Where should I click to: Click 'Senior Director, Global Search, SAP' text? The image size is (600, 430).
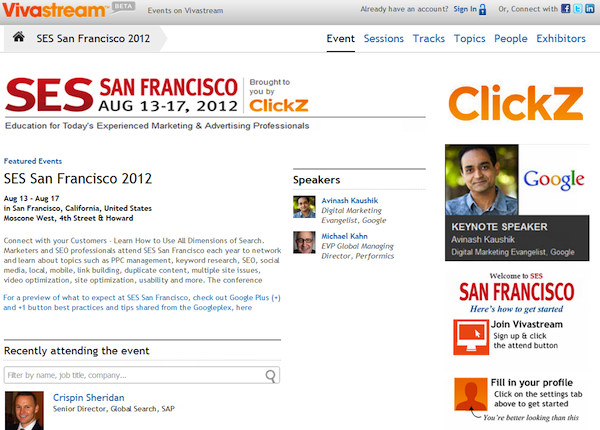(114, 409)
